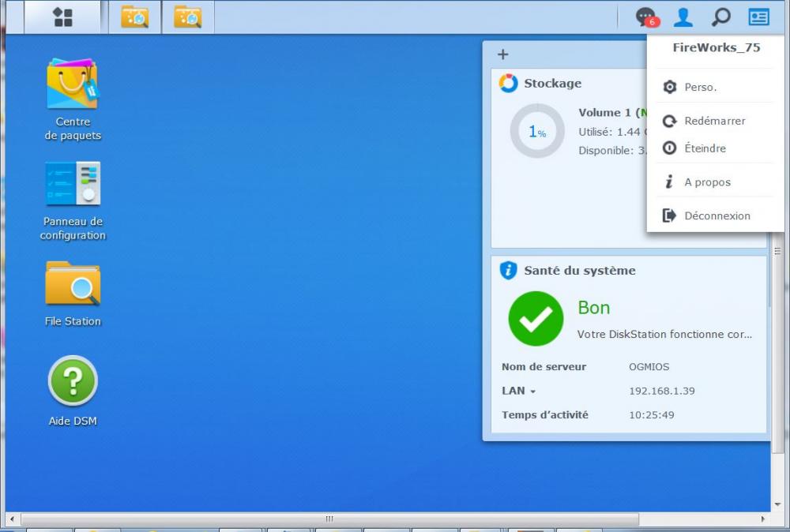Screen dimensions: 790x532
Task: Choose Redémarrer in user menu
Action: (715, 121)
